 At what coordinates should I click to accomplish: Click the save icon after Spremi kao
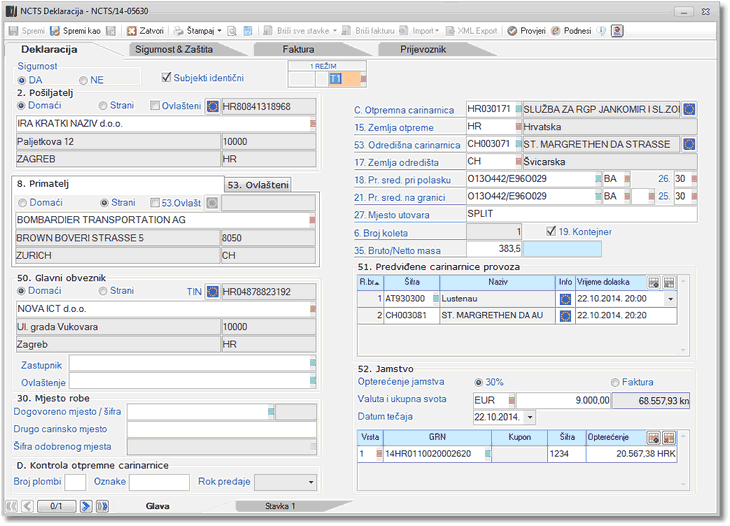pos(111,31)
